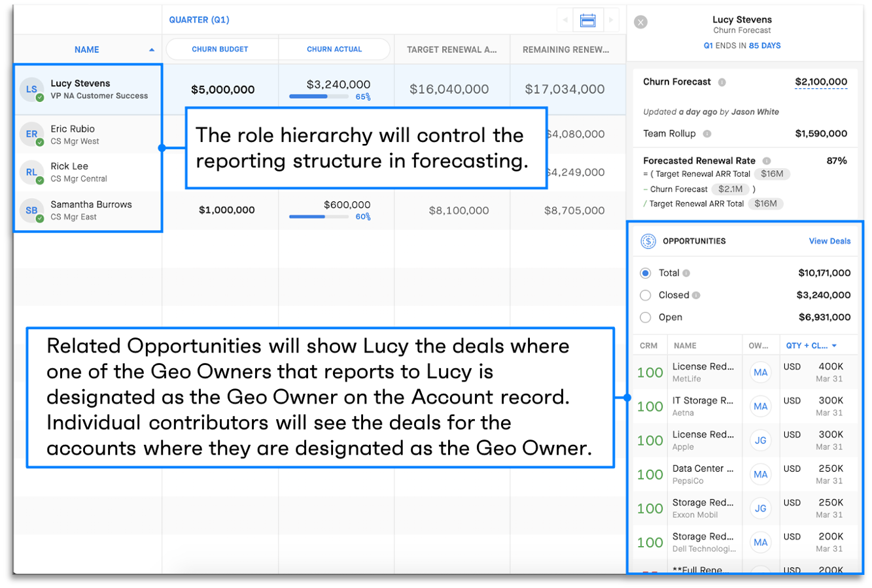
Task: Open the quarter calendar picker icon
Action: (x=587, y=20)
